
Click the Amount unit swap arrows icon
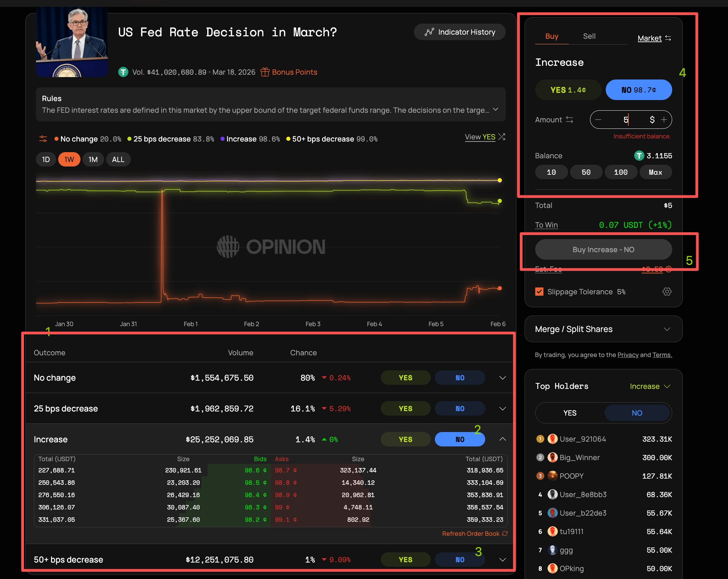tap(569, 120)
